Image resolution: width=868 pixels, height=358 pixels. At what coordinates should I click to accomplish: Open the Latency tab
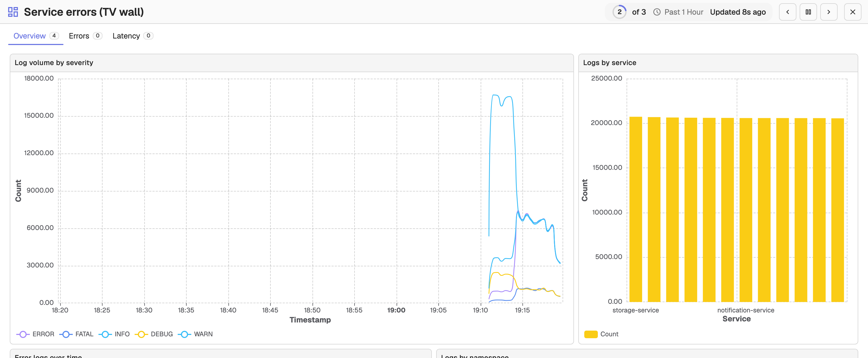click(x=133, y=36)
